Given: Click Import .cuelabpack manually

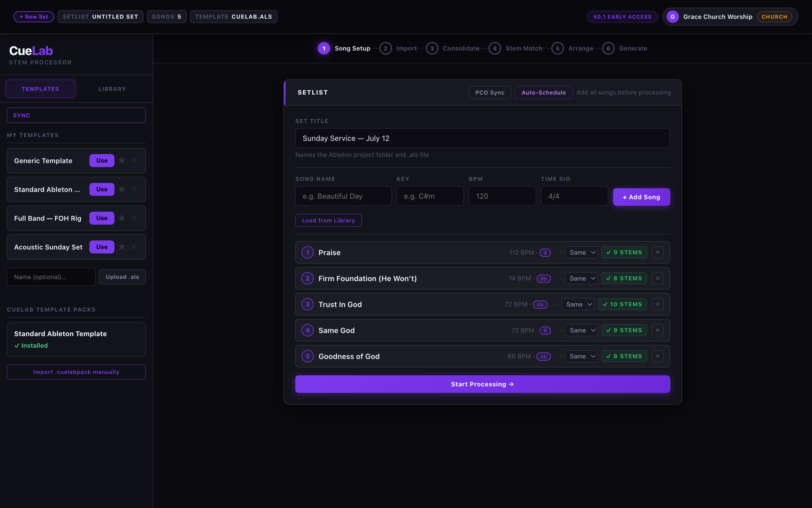Looking at the screenshot, I should pos(76,372).
